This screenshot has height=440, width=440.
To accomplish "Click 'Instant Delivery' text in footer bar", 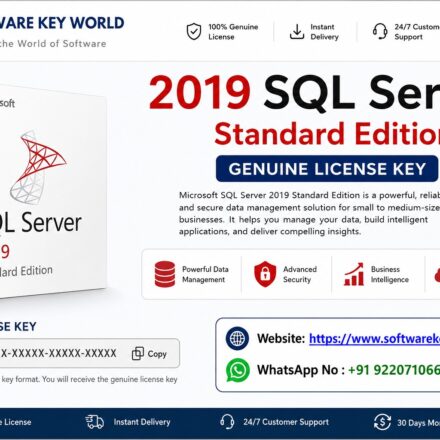I will [x=142, y=422].
